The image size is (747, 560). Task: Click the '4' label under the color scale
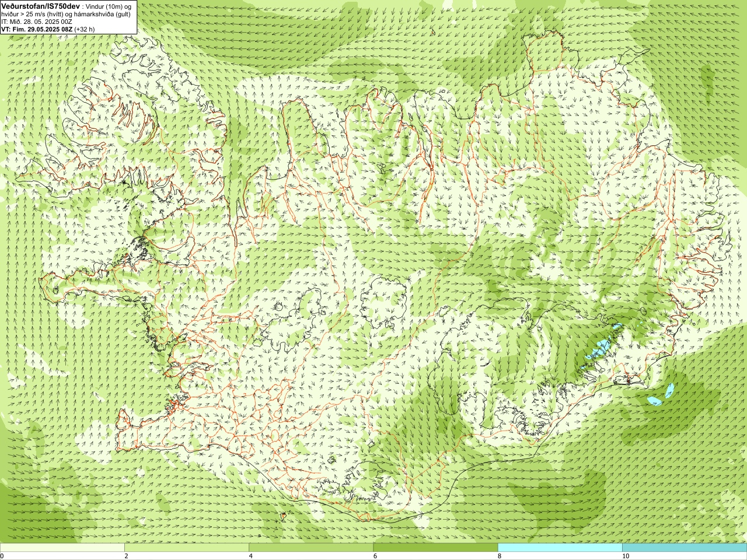click(250, 556)
